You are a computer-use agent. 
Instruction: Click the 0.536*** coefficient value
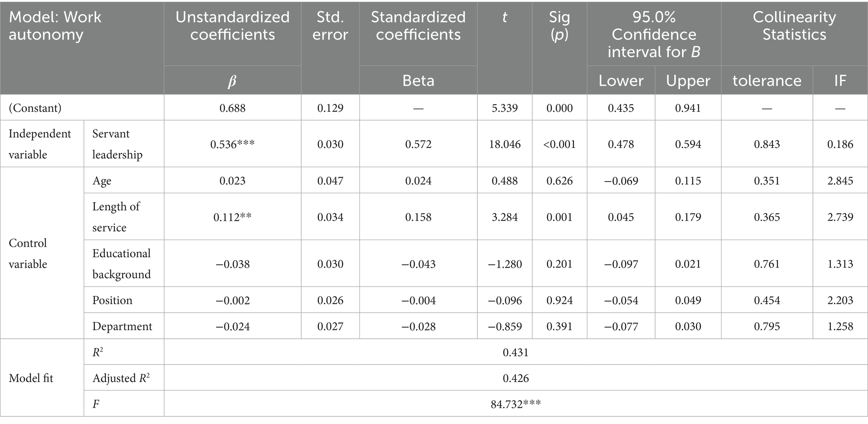click(232, 144)
